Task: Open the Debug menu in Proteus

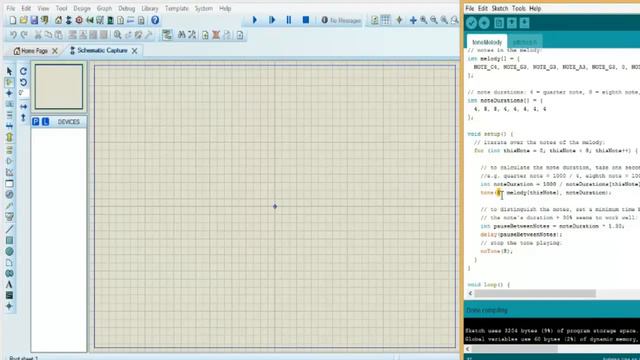Action: coord(126,8)
